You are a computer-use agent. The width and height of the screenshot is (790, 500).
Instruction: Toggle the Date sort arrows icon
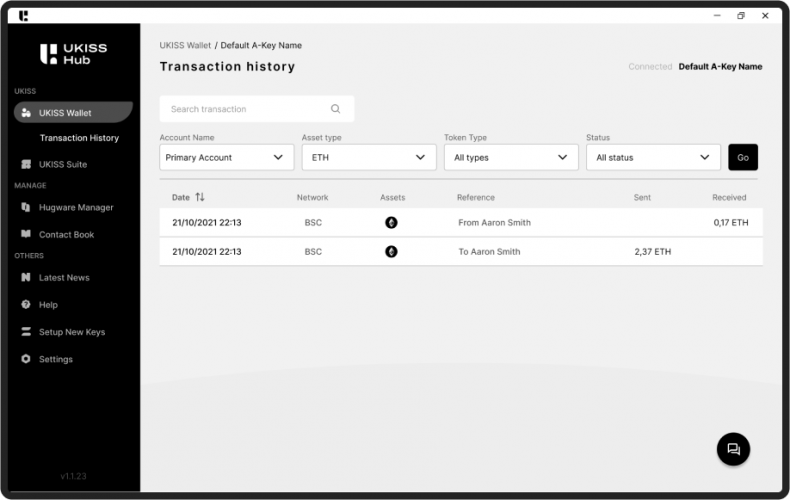coord(200,197)
